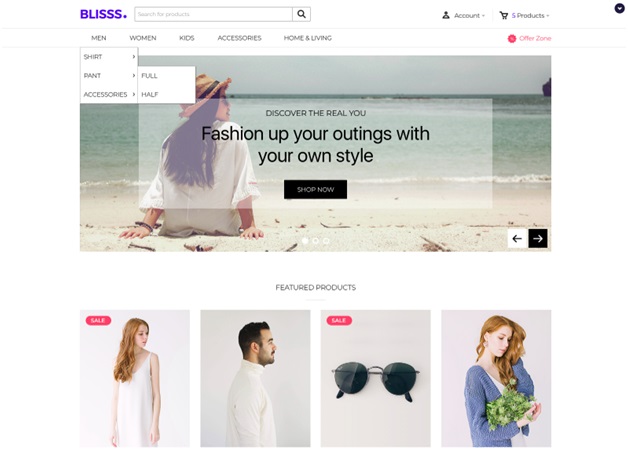This screenshot has height=451, width=628.
Task: Click the search magnifier icon button
Action: pos(301,14)
